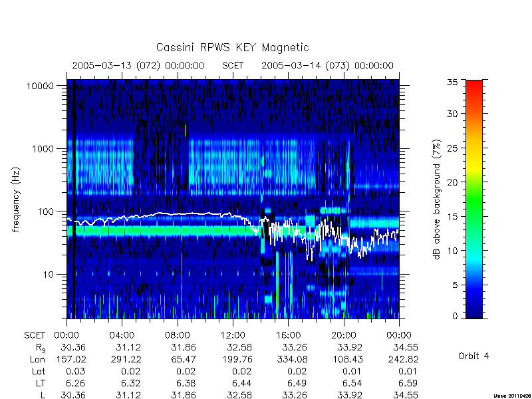The width and height of the screenshot is (532, 399).
Task: Click the Lat row label
Action: (x=39, y=371)
